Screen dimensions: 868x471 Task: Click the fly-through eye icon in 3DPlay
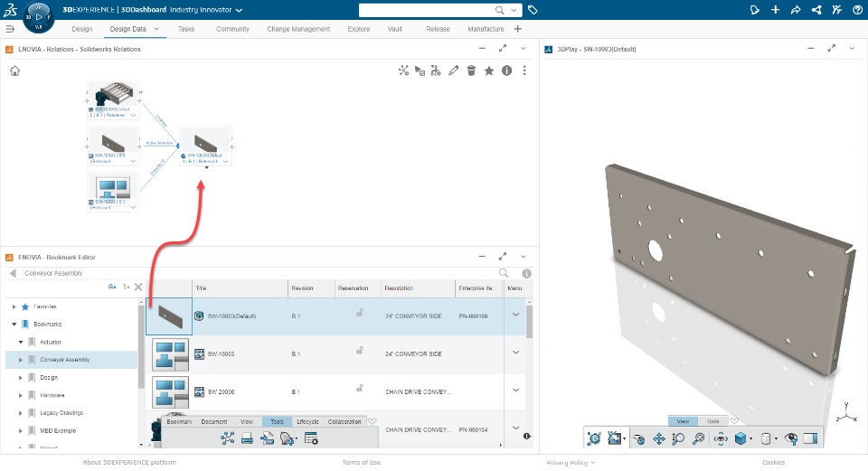point(721,438)
